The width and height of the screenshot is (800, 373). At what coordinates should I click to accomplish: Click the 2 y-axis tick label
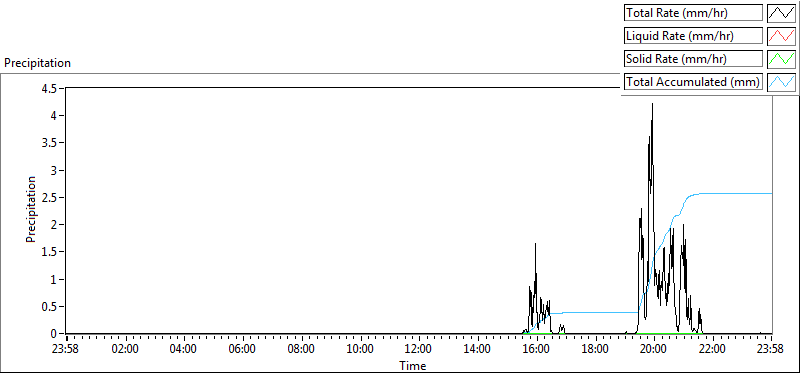click(x=54, y=225)
